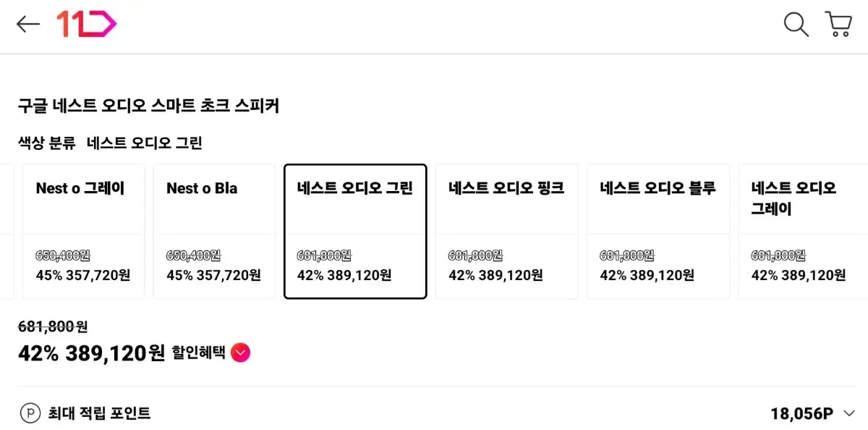The height and width of the screenshot is (430, 868).
Task: Select the Nest o Bla option
Action: pyautogui.click(x=214, y=231)
